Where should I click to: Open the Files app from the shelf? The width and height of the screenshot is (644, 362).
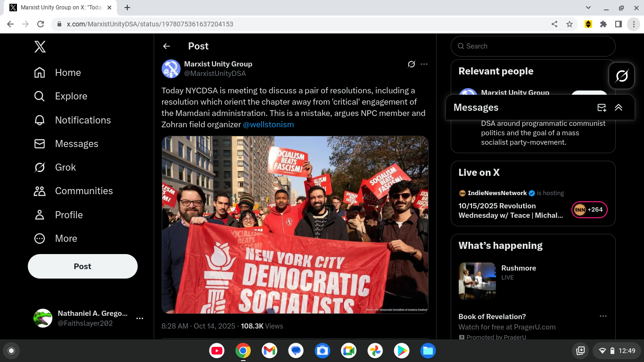click(x=428, y=351)
